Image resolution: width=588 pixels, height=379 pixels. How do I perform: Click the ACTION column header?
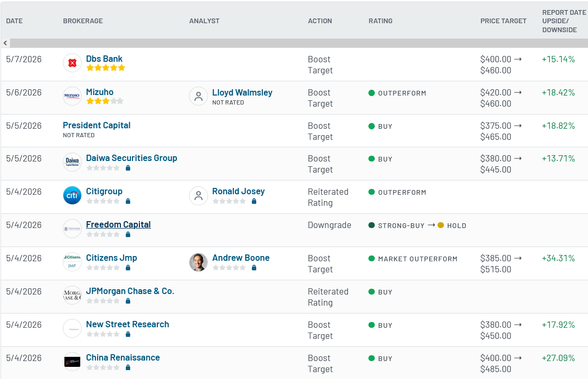[x=320, y=21]
